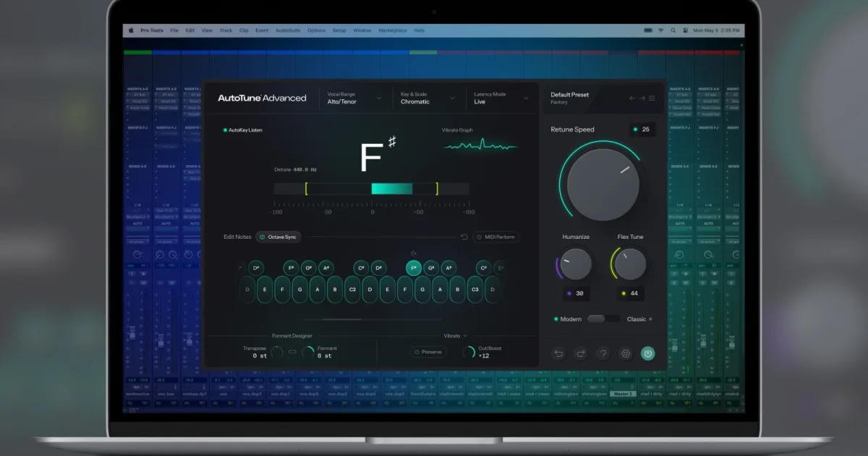Open the Track menu in Pro Tools
868x456 pixels.
click(226, 30)
